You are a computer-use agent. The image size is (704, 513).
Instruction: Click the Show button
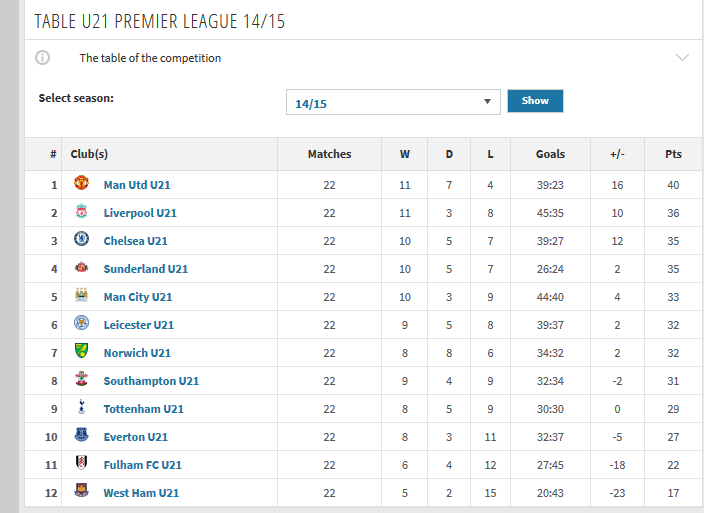point(535,101)
